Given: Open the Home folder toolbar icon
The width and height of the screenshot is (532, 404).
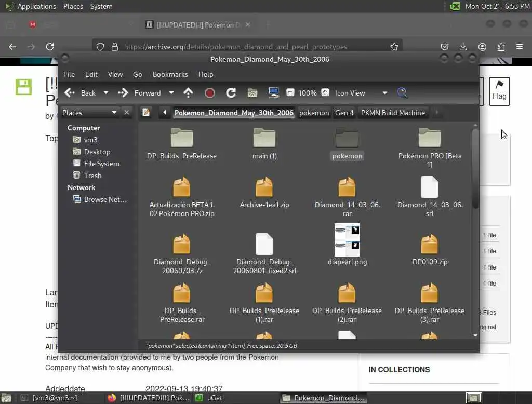Looking at the screenshot, I should (252, 93).
